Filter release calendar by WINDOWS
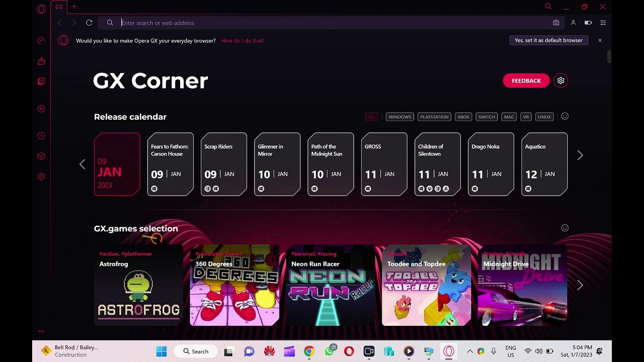 tap(400, 117)
